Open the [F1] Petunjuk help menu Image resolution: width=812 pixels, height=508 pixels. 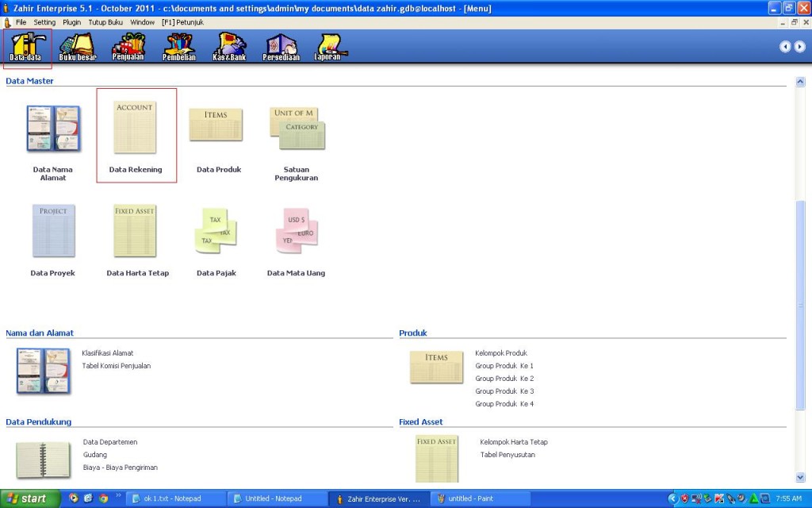click(183, 22)
